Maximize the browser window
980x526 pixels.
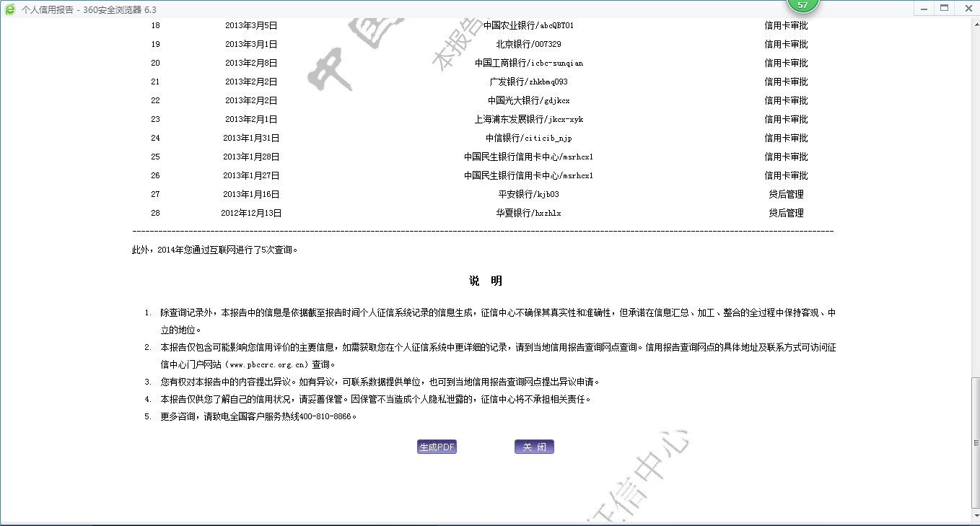[x=944, y=8]
